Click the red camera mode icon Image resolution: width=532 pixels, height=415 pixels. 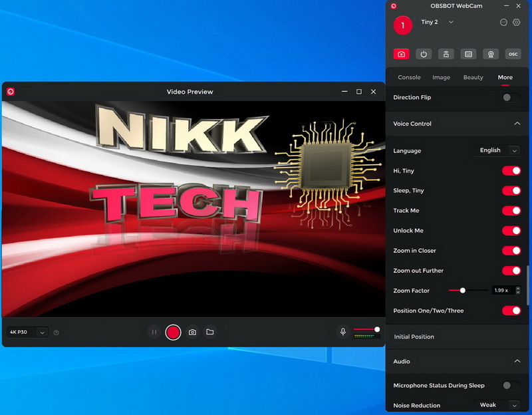pos(402,55)
